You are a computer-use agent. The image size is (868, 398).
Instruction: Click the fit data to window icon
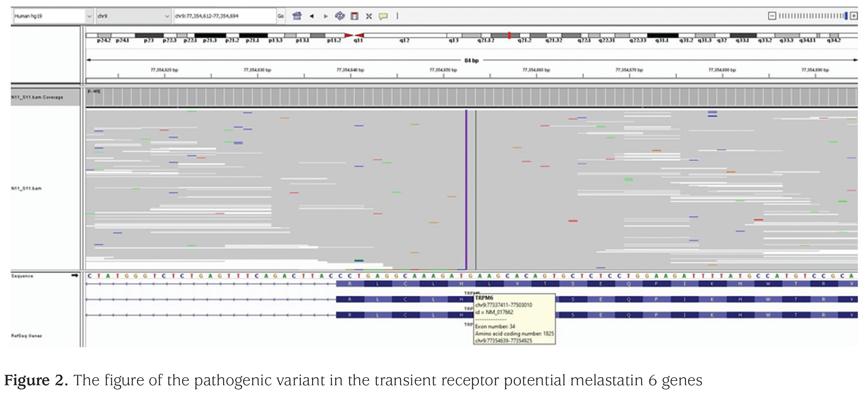[369, 16]
